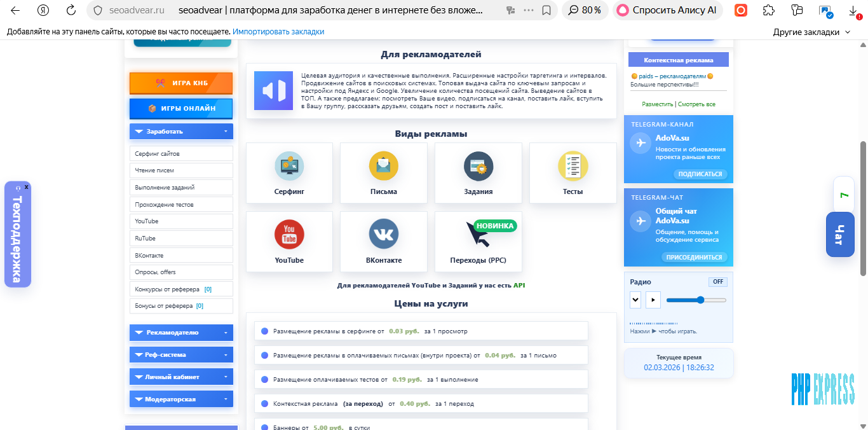Toggle the radio OFF switch
The height and width of the screenshot is (430, 868).
tap(718, 282)
